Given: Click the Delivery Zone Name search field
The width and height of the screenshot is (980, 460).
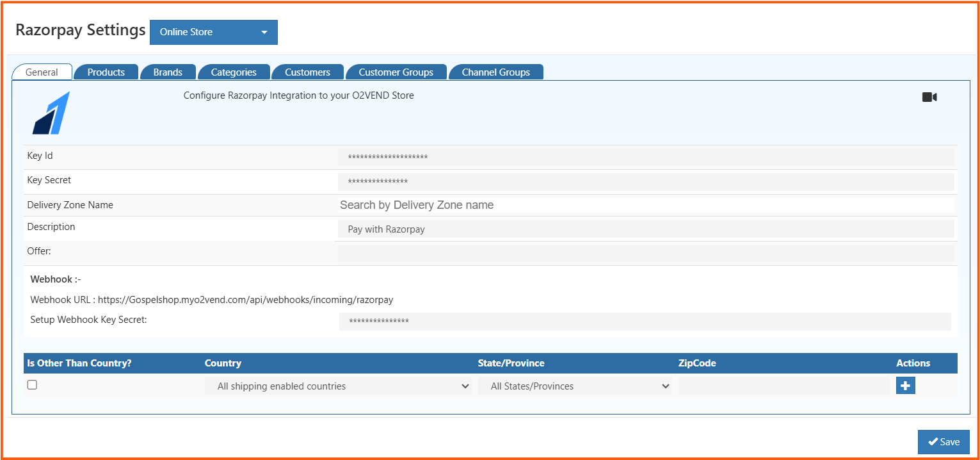Looking at the screenshot, I should pos(646,204).
